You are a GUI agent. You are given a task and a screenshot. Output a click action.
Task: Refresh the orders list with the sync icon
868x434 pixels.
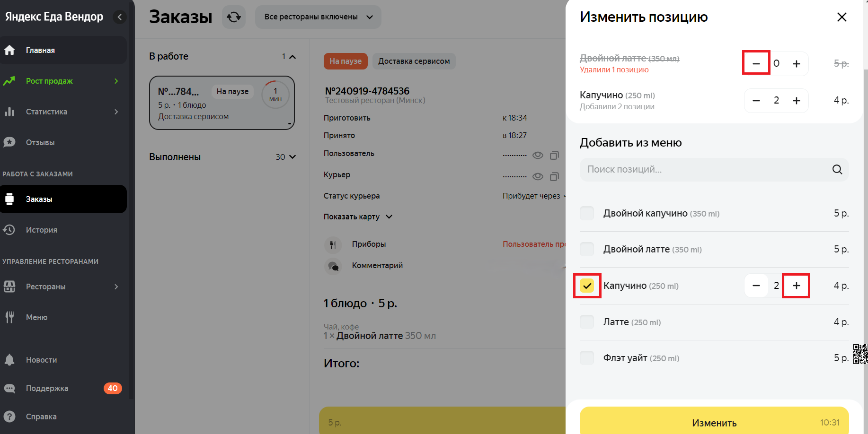click(x=234, y=17)
